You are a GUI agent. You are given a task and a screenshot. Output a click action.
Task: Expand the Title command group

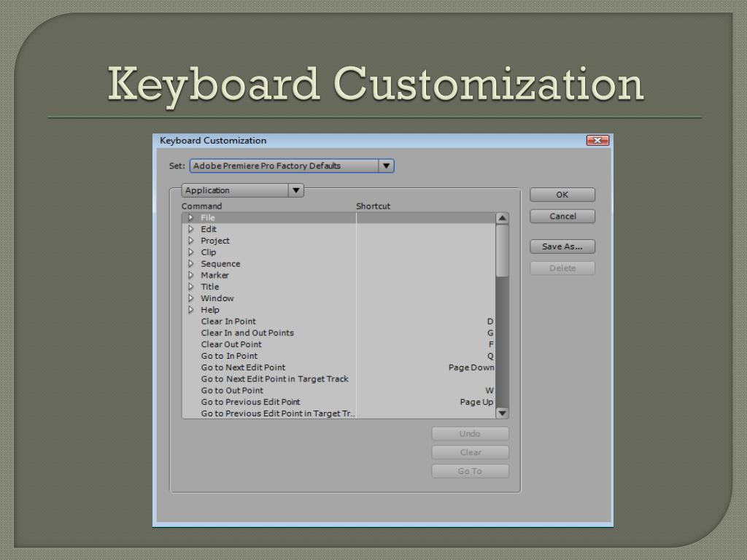pyautogui.click(x=191, y=286)
